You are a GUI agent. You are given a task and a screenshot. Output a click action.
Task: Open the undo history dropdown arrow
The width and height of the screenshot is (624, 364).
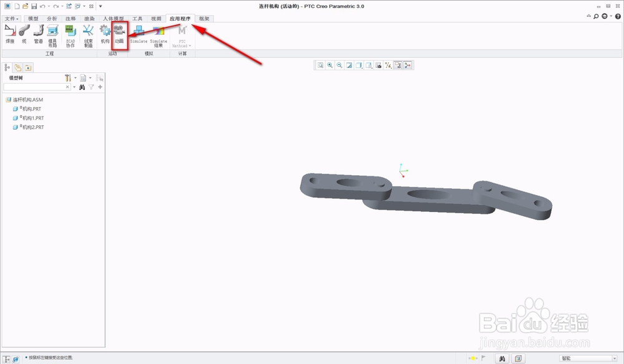point(49,6)
